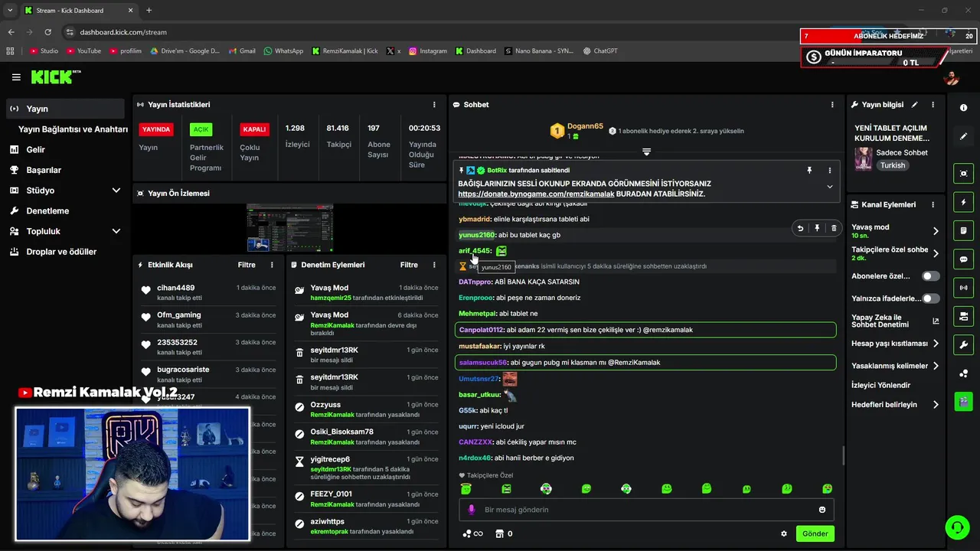Toggle the Abonelere özel switch

click(930, 276)
